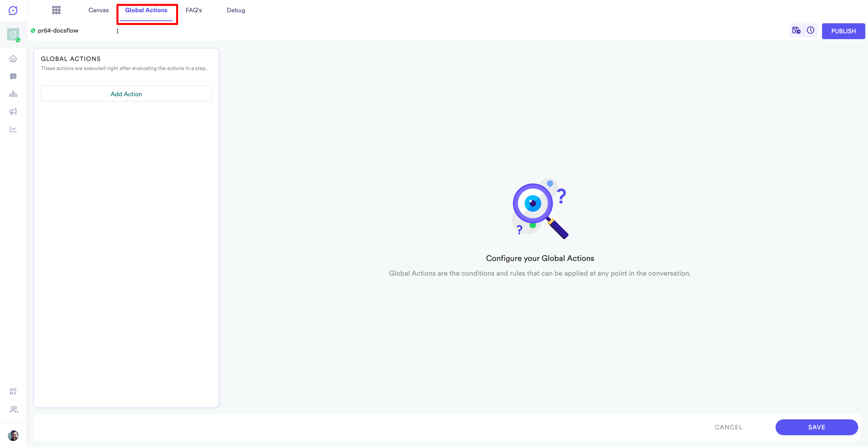Open the chat messages sidebar icon

tap(13, 77)
